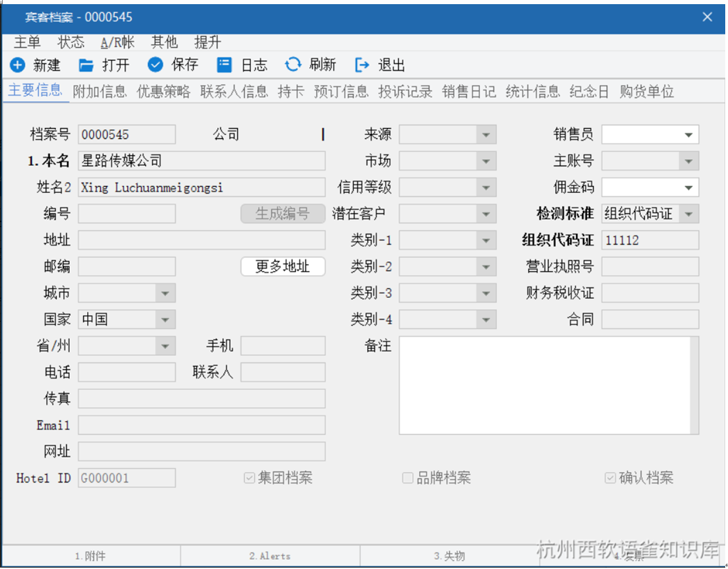
Task: Enable the 品牌档案 checkbox
Action: (408, 478)
